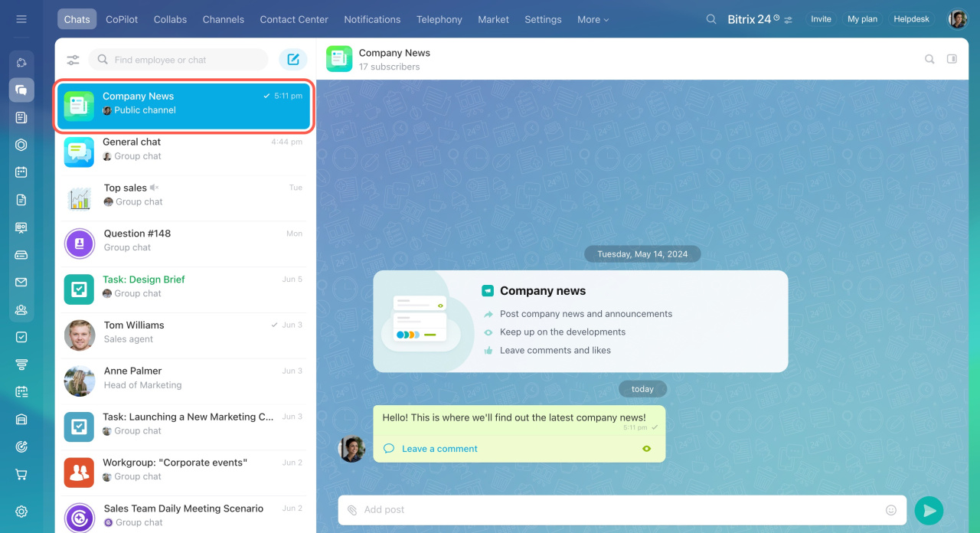
Task: Click the Leave a comment link
Action: point(439,449)
